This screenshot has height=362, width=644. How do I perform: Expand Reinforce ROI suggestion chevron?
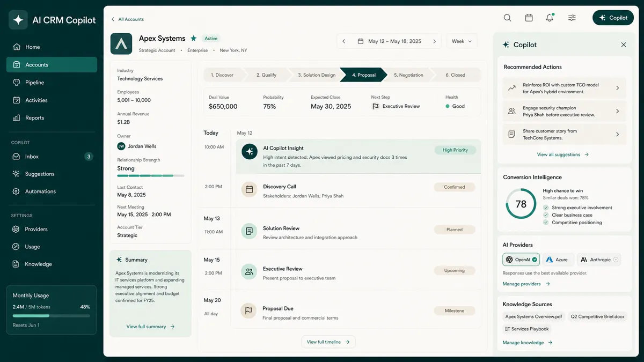[x=618, y=88]
